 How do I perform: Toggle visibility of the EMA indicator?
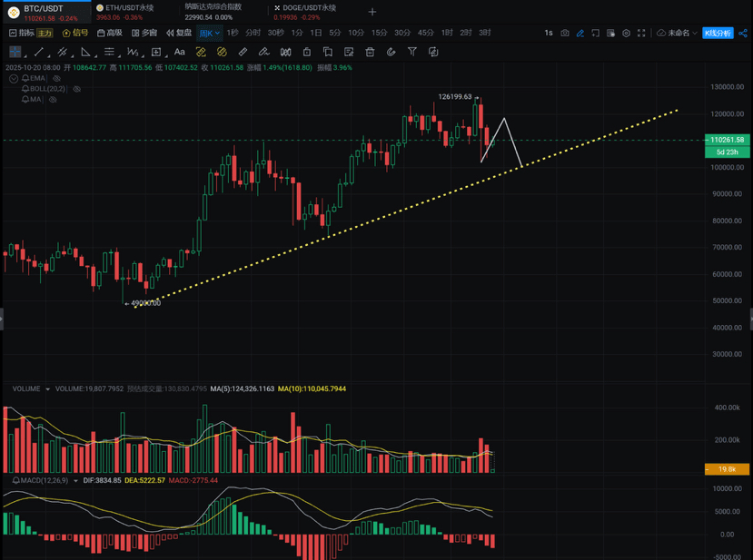52,79
